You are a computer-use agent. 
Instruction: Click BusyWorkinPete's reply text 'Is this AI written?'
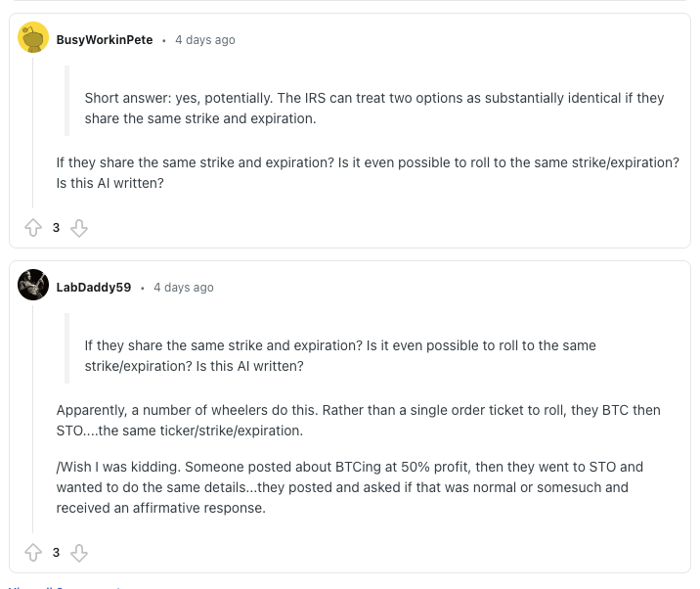(110, 183)
